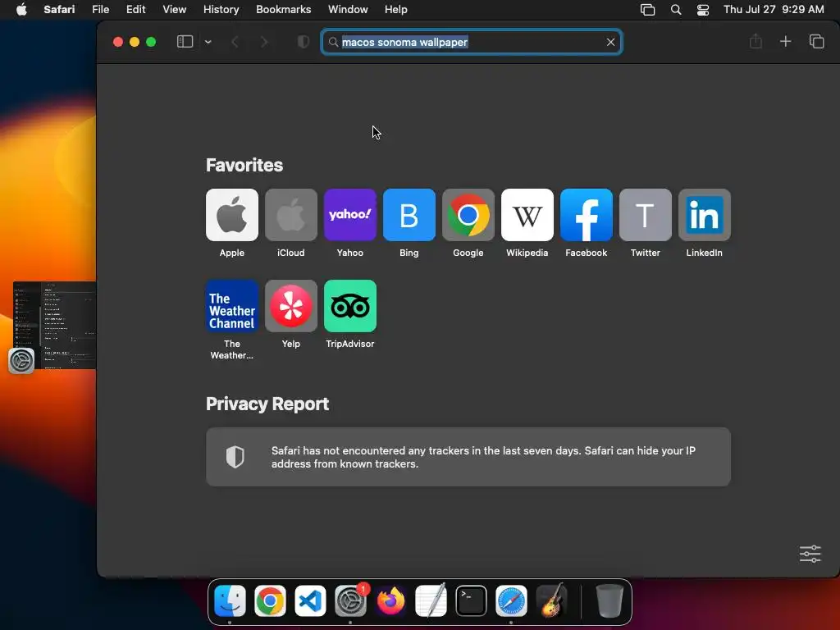The width and height of the screenshot is (840, 630).
Task: Open the Edit menu
Action: point(135,10)
